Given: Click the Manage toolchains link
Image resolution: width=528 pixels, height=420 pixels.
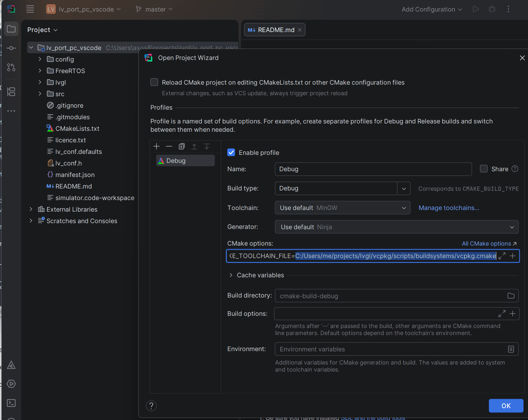Looking at the screenshot, I should coord(449,208).
